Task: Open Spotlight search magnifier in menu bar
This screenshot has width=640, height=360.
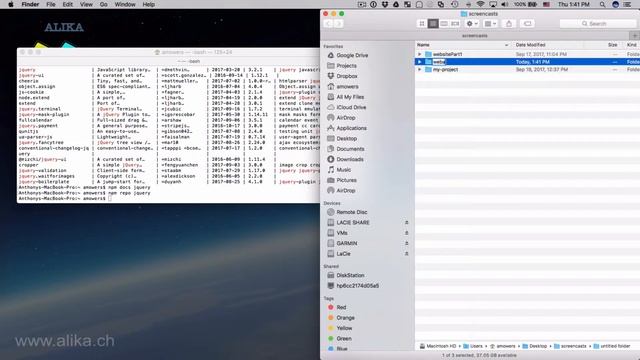Action: coord(602,4)
